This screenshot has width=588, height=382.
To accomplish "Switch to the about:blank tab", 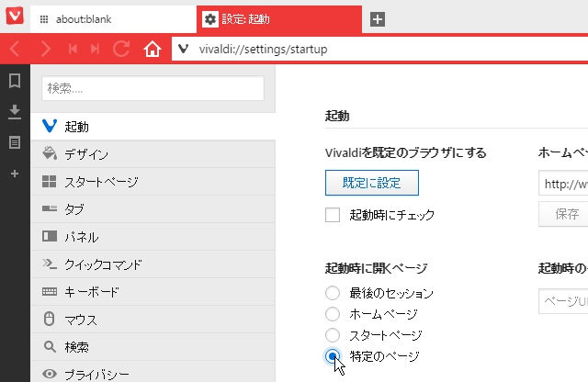I will point(113,19).
